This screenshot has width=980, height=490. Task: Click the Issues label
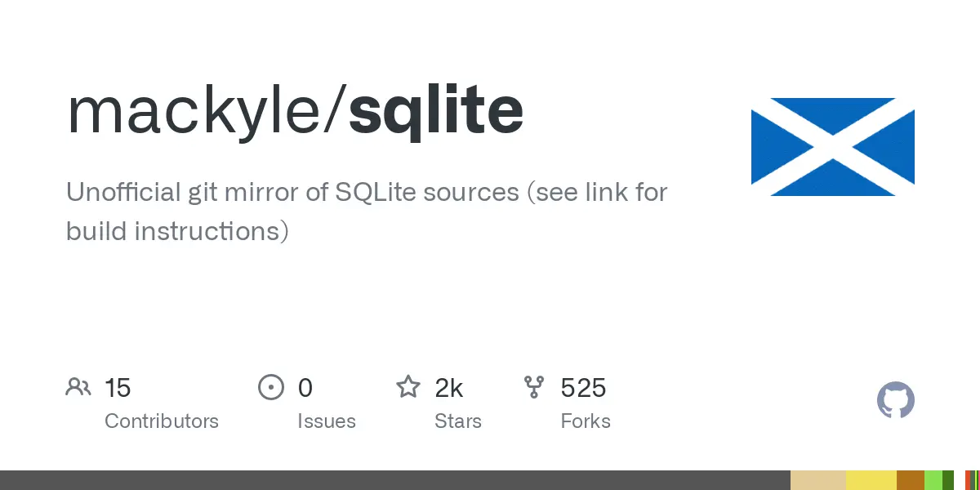point(327,421)
